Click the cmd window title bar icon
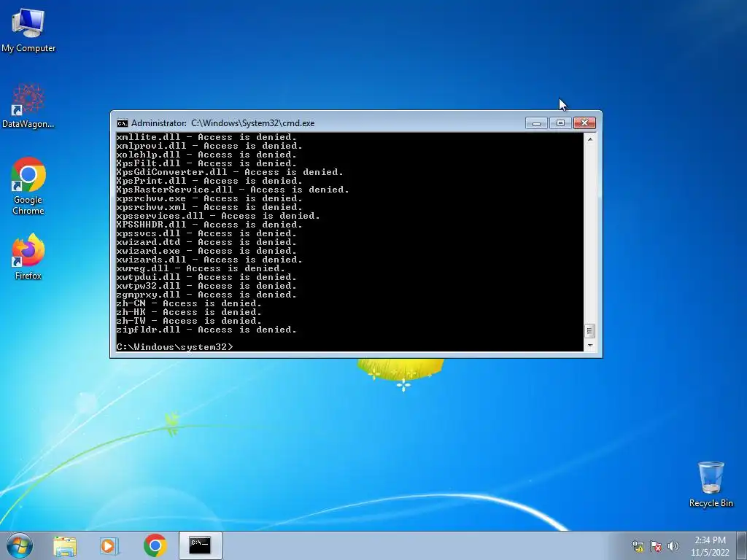Image resolution: width=747 pixels, height=560 pixels. 123,123
